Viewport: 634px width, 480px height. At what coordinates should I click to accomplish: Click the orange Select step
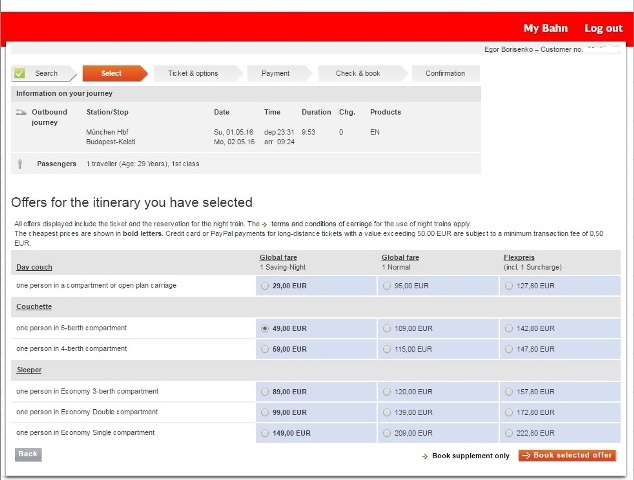coord(115,74)
